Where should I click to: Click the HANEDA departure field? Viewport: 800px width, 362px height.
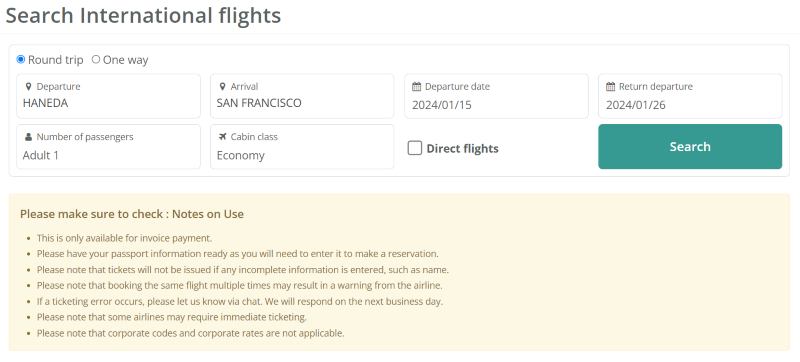pyautogui.click(x=109, y=96)
